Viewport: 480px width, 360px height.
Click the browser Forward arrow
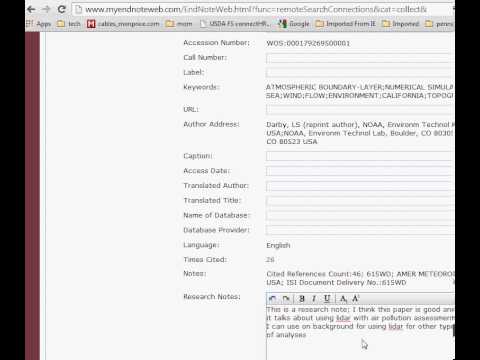46,9
